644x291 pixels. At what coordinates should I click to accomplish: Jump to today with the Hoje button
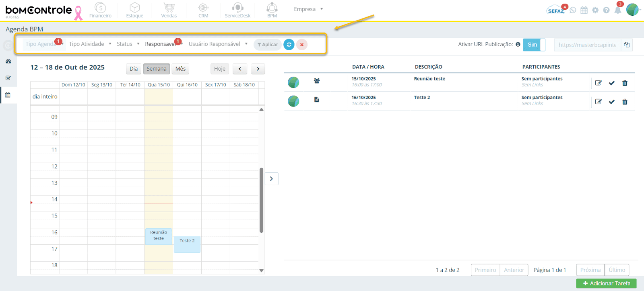(220, 69)
